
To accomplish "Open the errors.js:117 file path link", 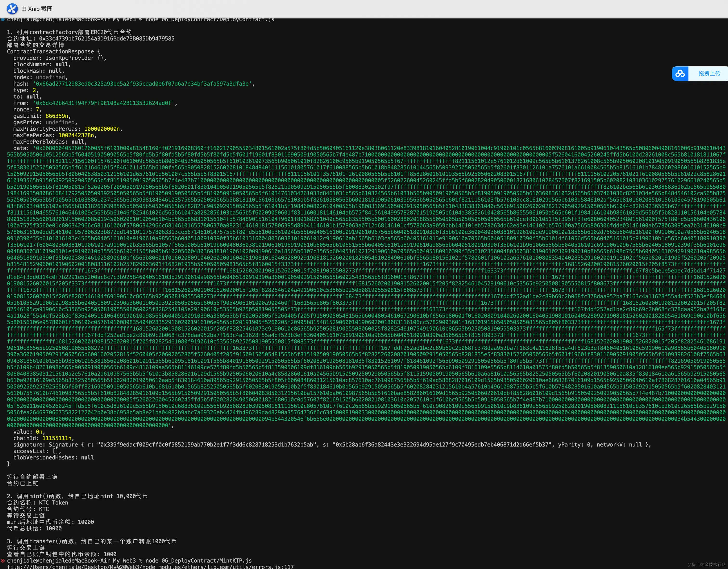I will coord(150,566).
